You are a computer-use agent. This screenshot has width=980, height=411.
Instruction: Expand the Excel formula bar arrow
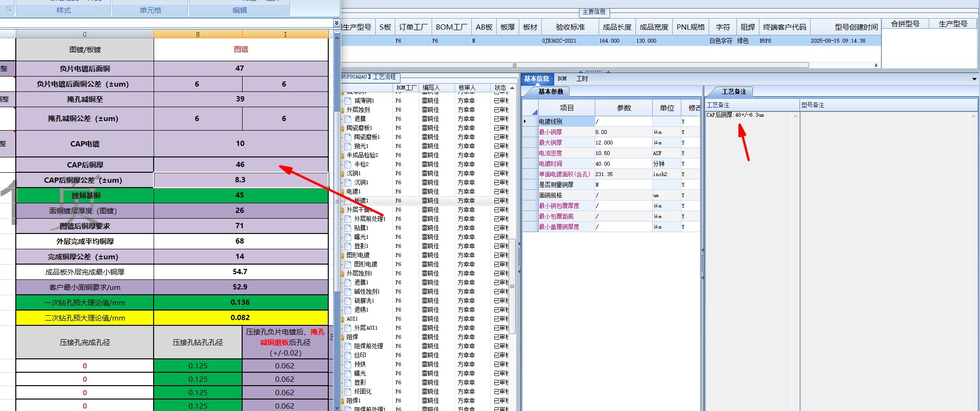tap(336, 23)
